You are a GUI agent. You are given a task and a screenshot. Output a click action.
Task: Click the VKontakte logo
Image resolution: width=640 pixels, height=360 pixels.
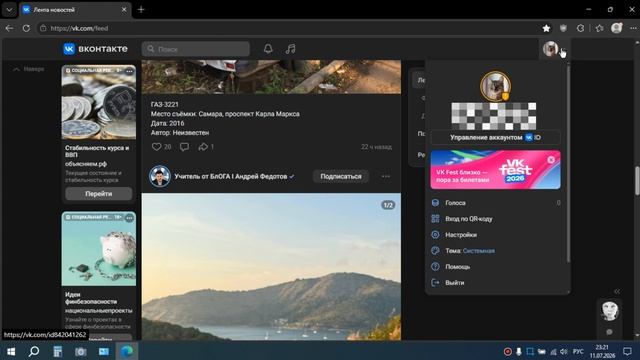click(96, 49)
